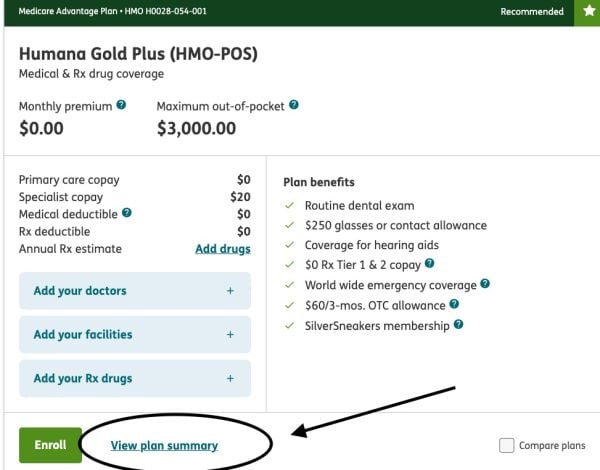Click the Humana Gold Plus plan title

[x=137, y=55]
